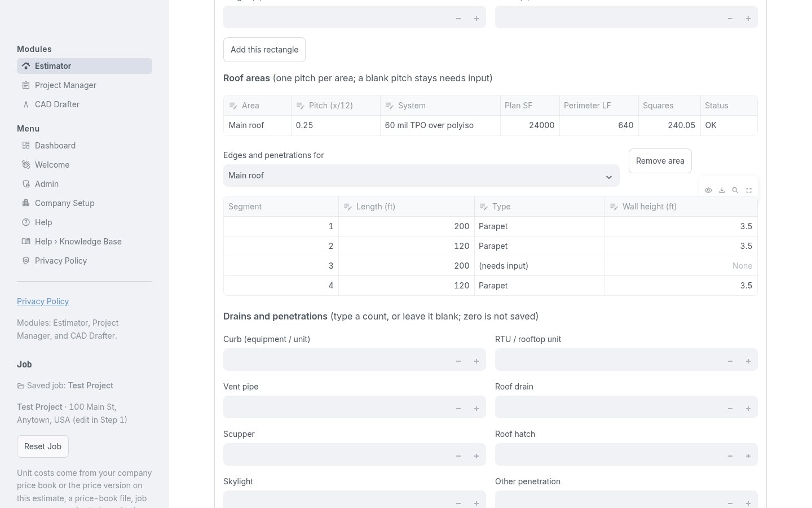Screen dimensions: 812x508
Task: Open search icon on segments table
Action: click(735, 190)
